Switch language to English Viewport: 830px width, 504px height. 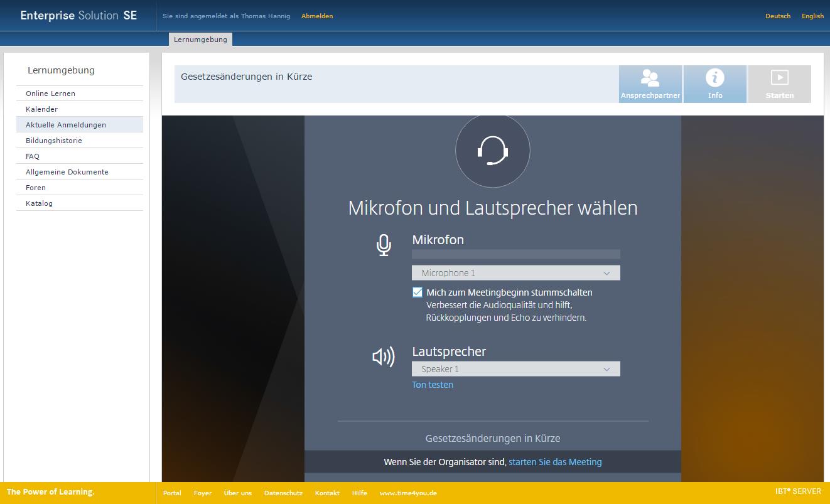click(812, 16)
